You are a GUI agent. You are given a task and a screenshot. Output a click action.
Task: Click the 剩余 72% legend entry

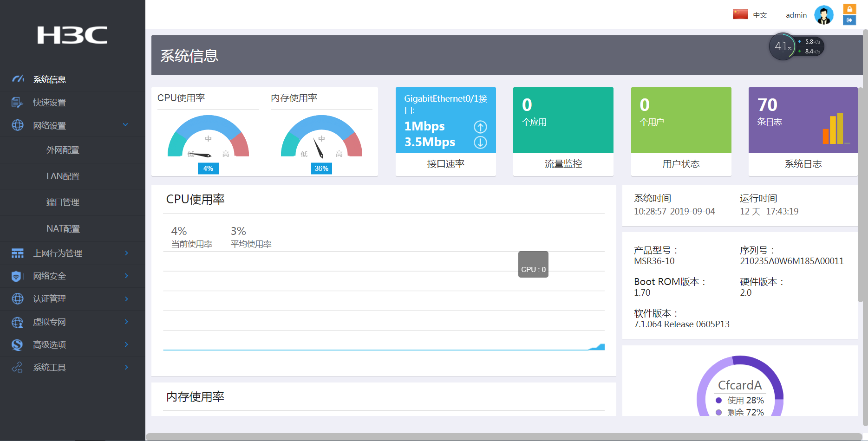point(740,412)
